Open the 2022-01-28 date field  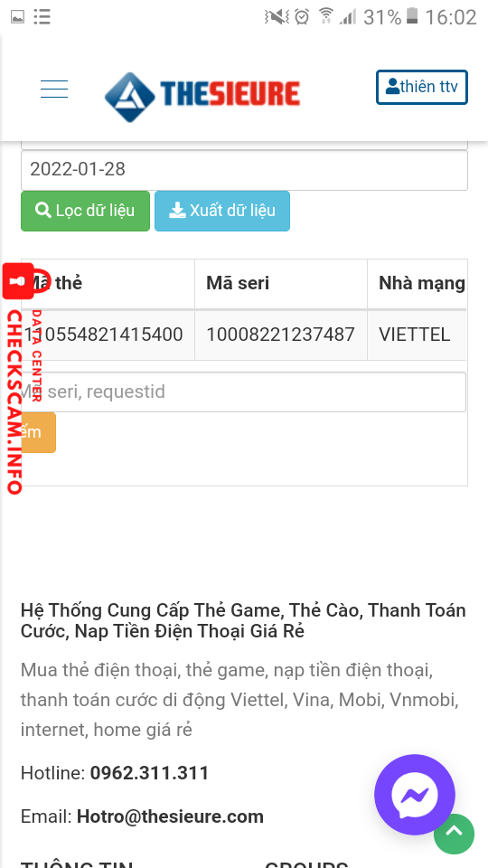click(x=245, y=170)
